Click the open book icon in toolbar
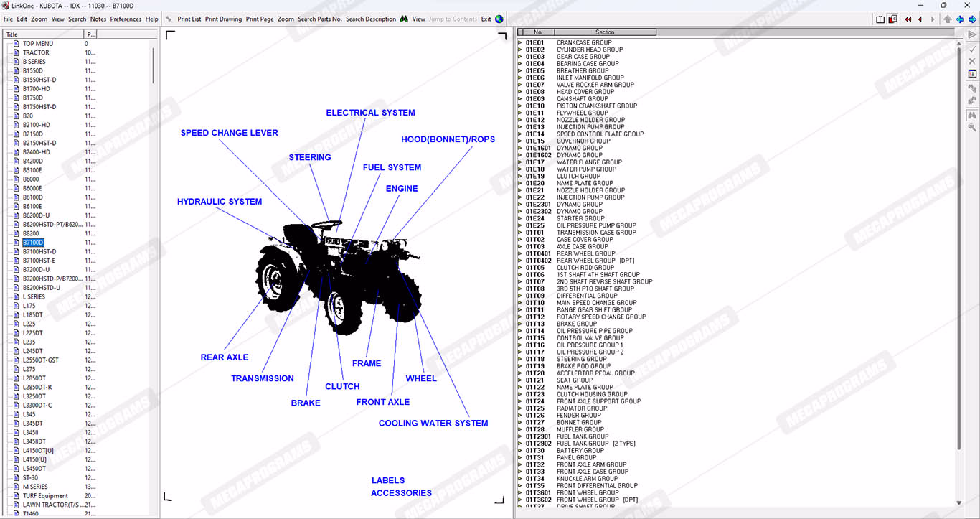Screen dimensions: 980x519 click(880, 19)
